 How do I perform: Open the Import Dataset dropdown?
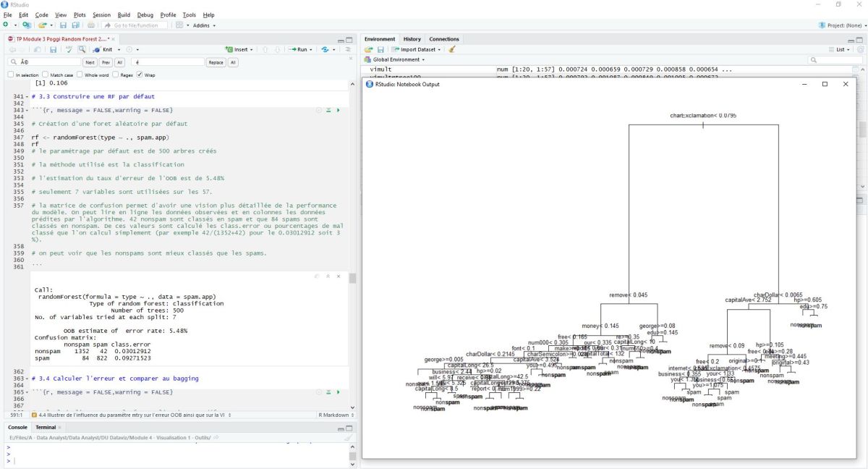415,50
